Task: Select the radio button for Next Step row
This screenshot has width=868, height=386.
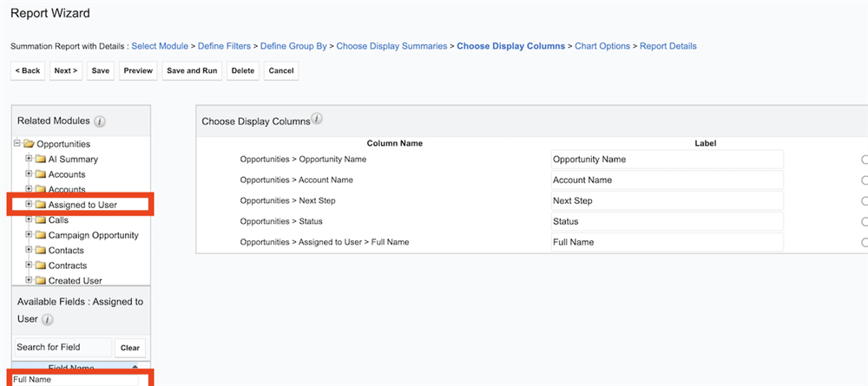Action: [x=864, y=201]
